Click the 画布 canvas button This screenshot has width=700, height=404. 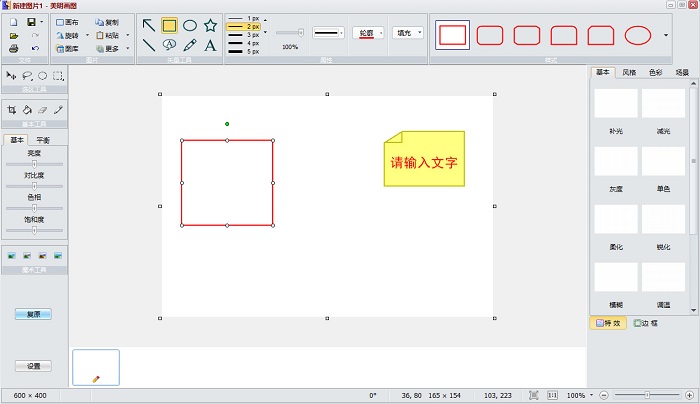click(x=67, y=22)
